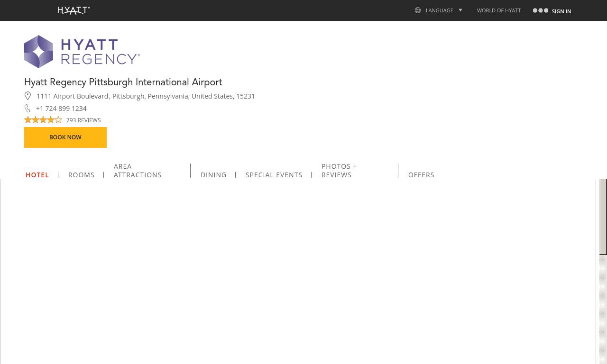
Task: Click the globe language icon
Action: click(x=418, y=10)
